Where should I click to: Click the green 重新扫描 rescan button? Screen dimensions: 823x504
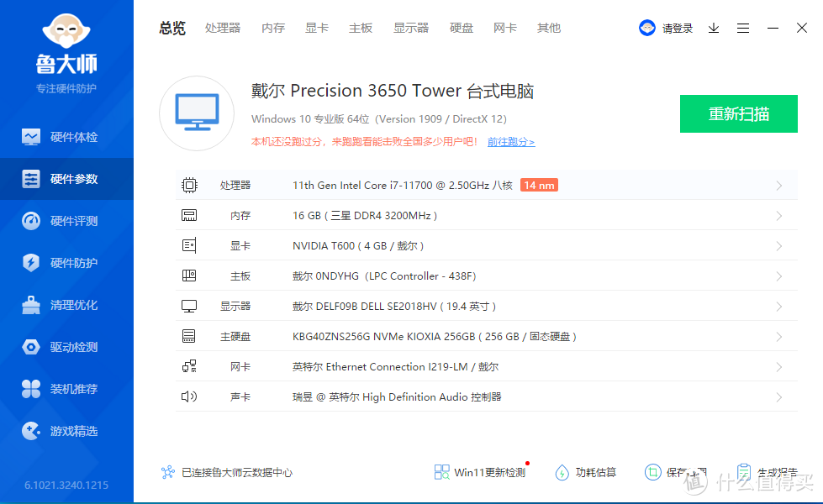tap(738, 113)
